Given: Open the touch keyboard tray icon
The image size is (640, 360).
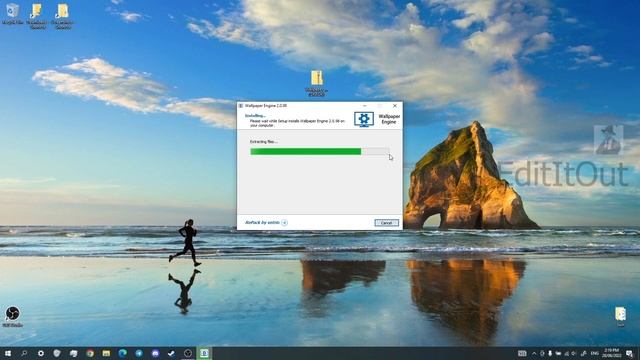Looking at the screenshot, I should (522, 353).
